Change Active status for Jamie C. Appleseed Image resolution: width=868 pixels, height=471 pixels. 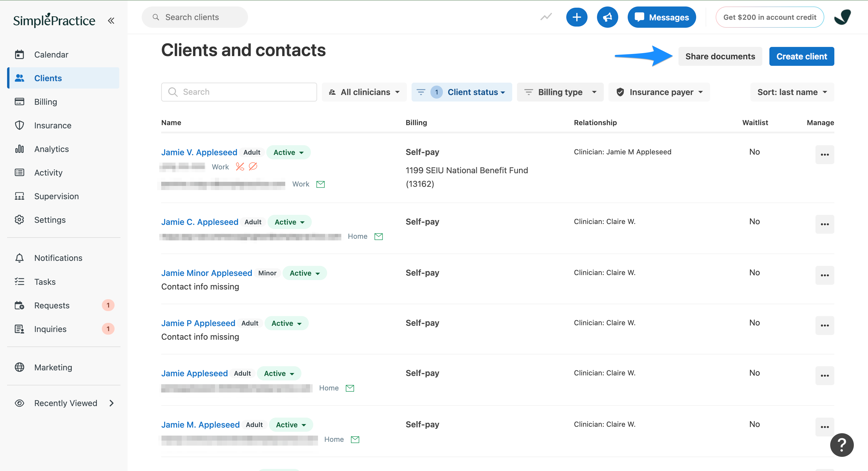[x=289, y=222]
